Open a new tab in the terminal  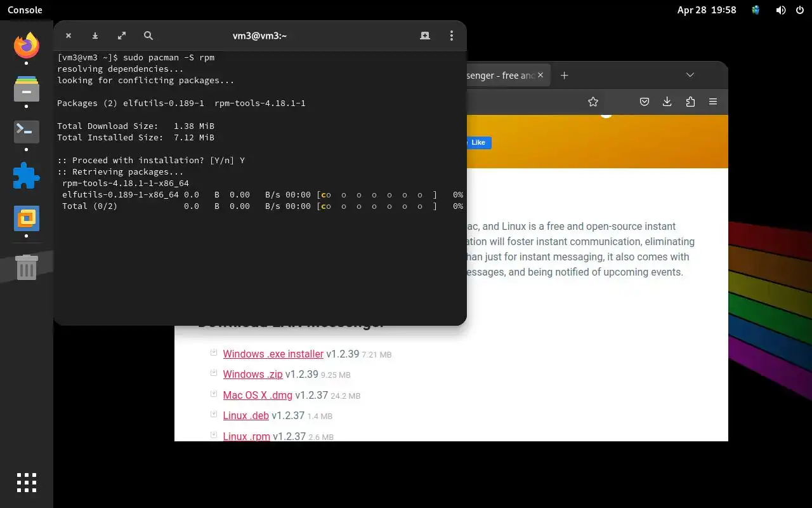tap(425, 36)
